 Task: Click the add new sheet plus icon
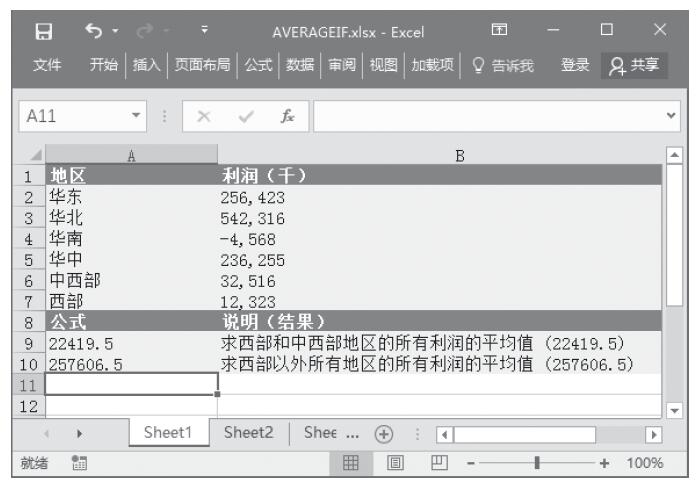tap(381, 435)
